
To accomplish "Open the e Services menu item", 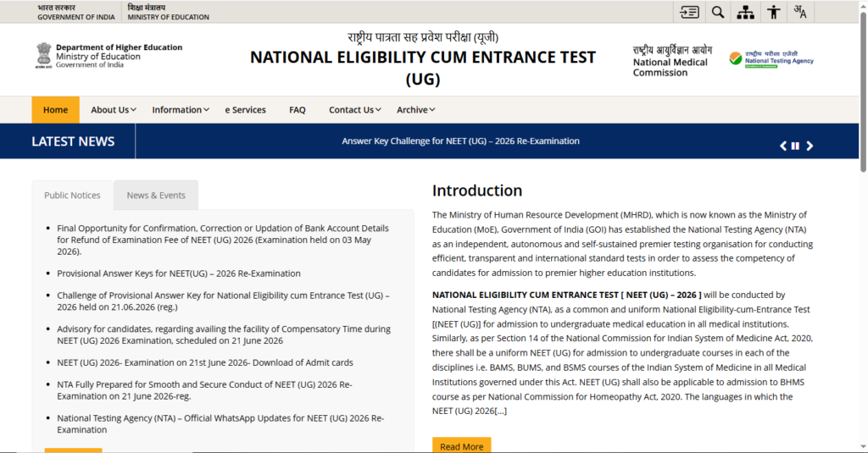I will point(245,109).
